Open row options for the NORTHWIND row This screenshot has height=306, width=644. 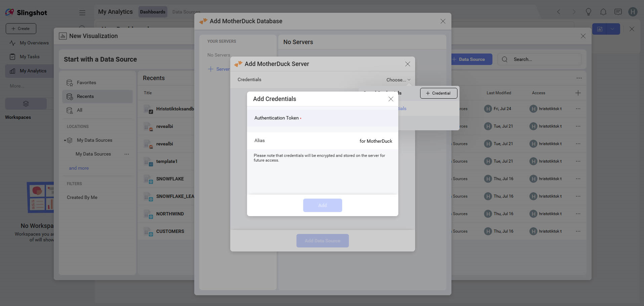coord(578,214)
